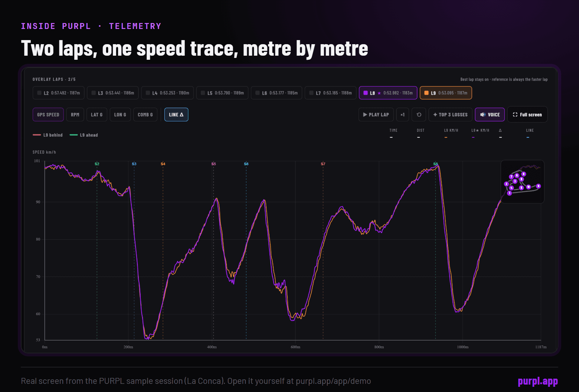Click the purpl.app logo in the footer

click(538, 381)
